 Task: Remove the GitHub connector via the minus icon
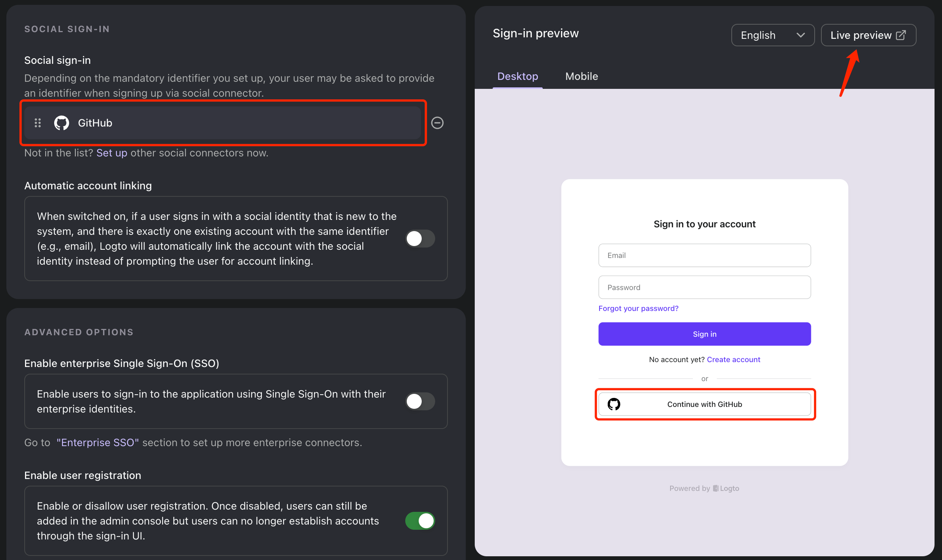(x=437, y=123)
